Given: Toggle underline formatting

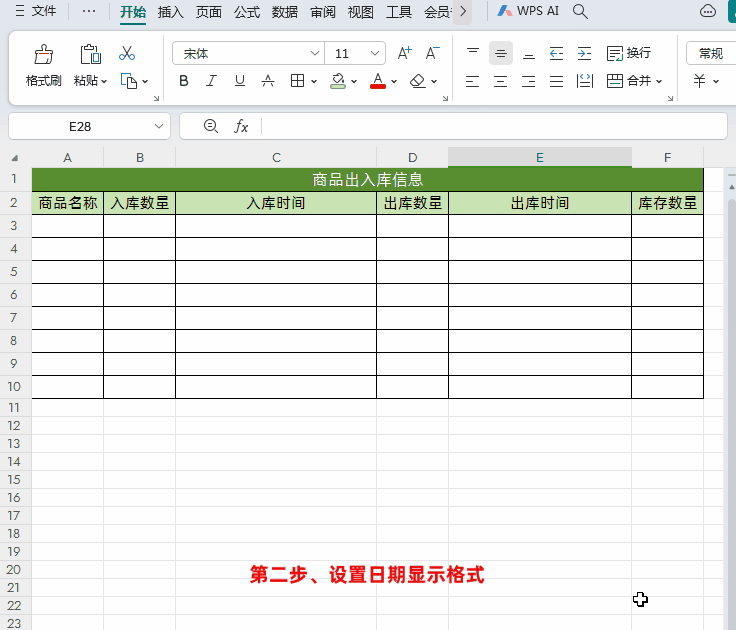Looking at the screenshot, I should click(x=240, y=81).
